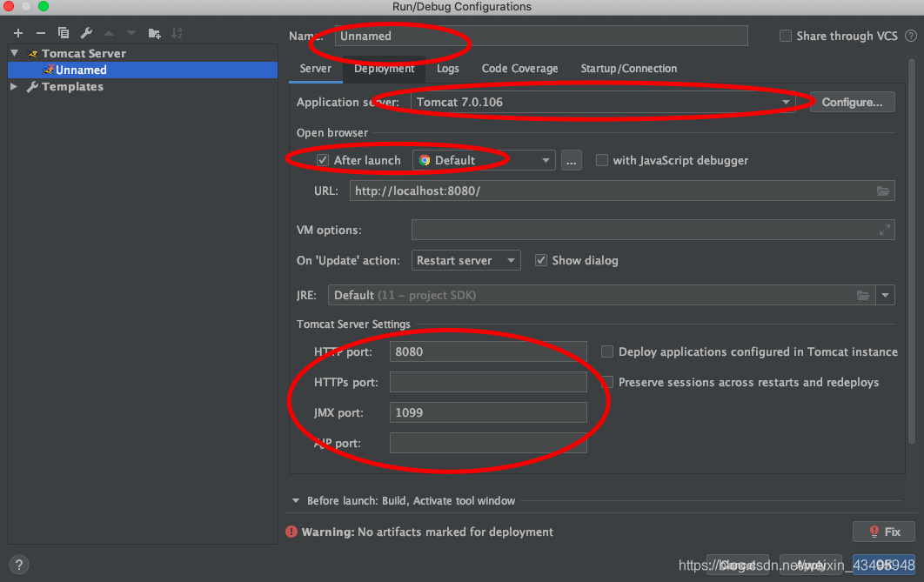Image resolution: width=924 pixels, height=582 pixels.
Task: Click the green macOS zoom window button
Action: pyautogui.click(x=44, y=6)
